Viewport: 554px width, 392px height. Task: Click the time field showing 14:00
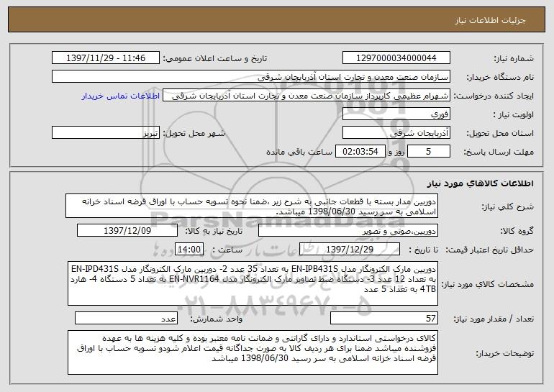[x=189, y=250]
